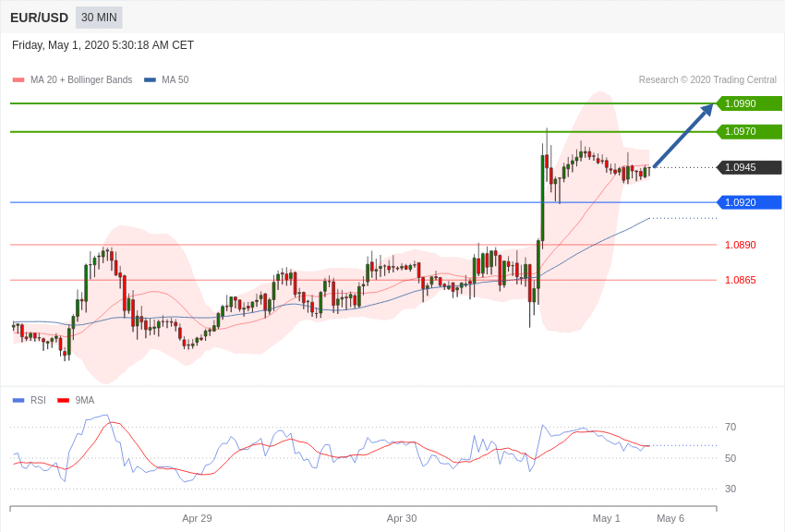Screen dimensions: 785x532
Task: Click the 1.0970 green resistance price tag
Action: [x=748, y=132]
